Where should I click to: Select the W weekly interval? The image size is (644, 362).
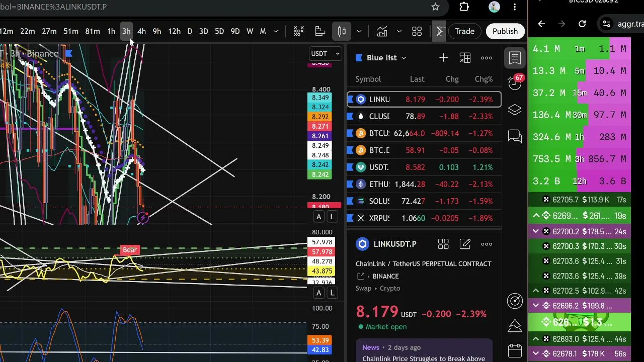pos(250,32)
